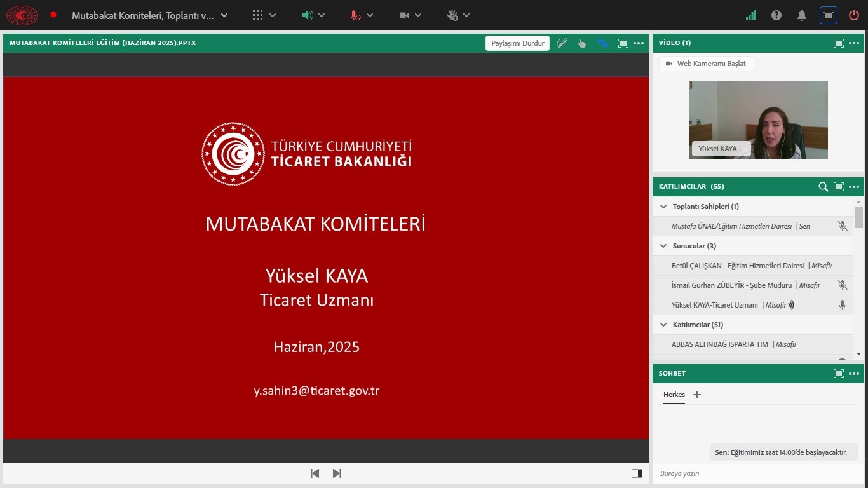Screen dimensions: 868x488
Task: Open the help question mark icon
Action: tap(776, 15)
